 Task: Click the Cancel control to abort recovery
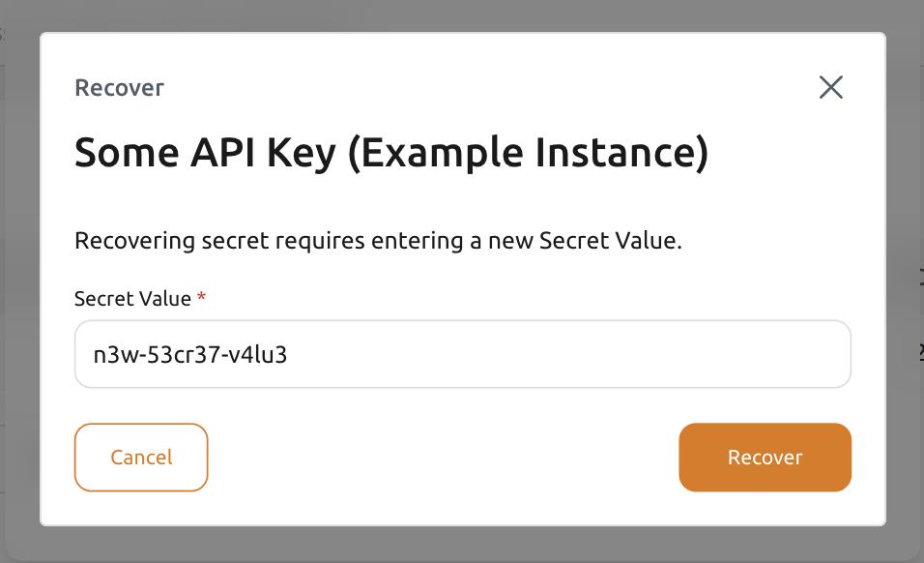pos(140,457)
